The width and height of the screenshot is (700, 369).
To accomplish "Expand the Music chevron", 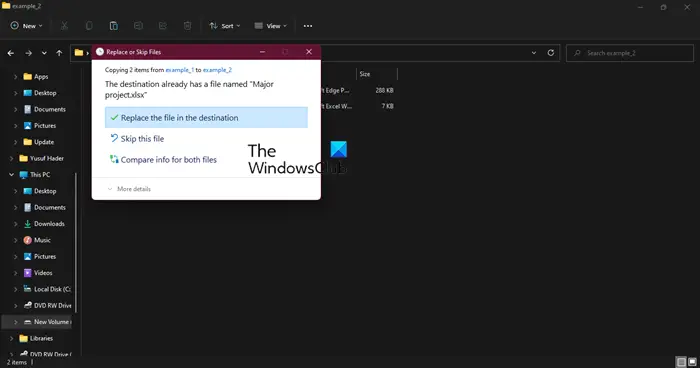I will pyautogui.click(x=15, y=240).
